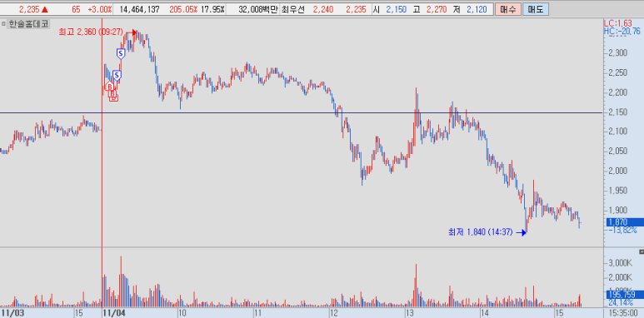This screenshot has width=644, height=318.
Task: Click the current price 2,235 in header
Action: tap(29, 9)
